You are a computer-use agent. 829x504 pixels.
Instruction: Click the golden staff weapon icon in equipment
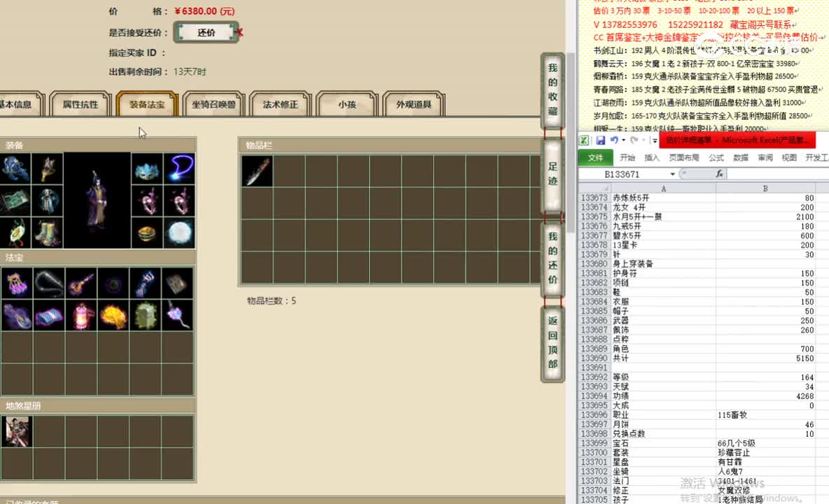click(x=48, y=169)
